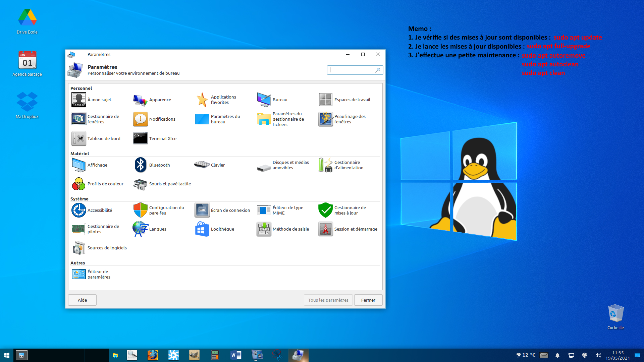Open Disques et médias amovibles
The width and height of the screenshot is (644, 362).
pos(283,165)
